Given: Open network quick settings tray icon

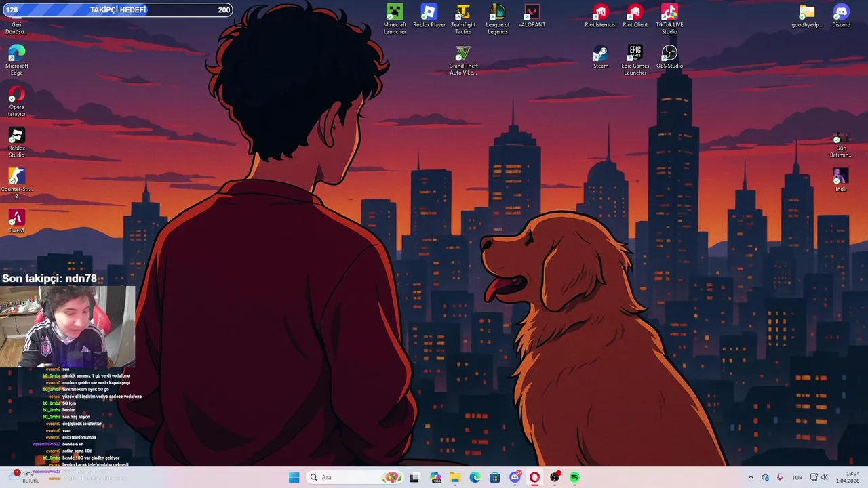Looking at the screenshot, I should [814, 477].
